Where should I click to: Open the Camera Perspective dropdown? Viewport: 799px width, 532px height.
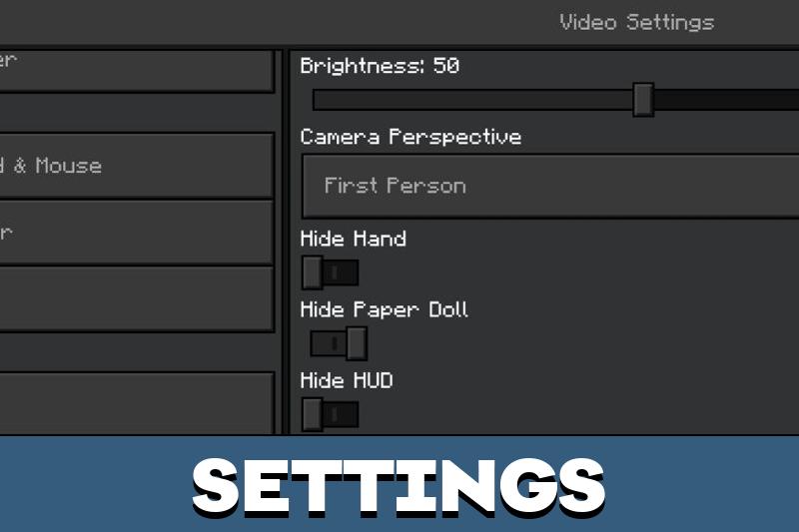(x=550, y=187)
